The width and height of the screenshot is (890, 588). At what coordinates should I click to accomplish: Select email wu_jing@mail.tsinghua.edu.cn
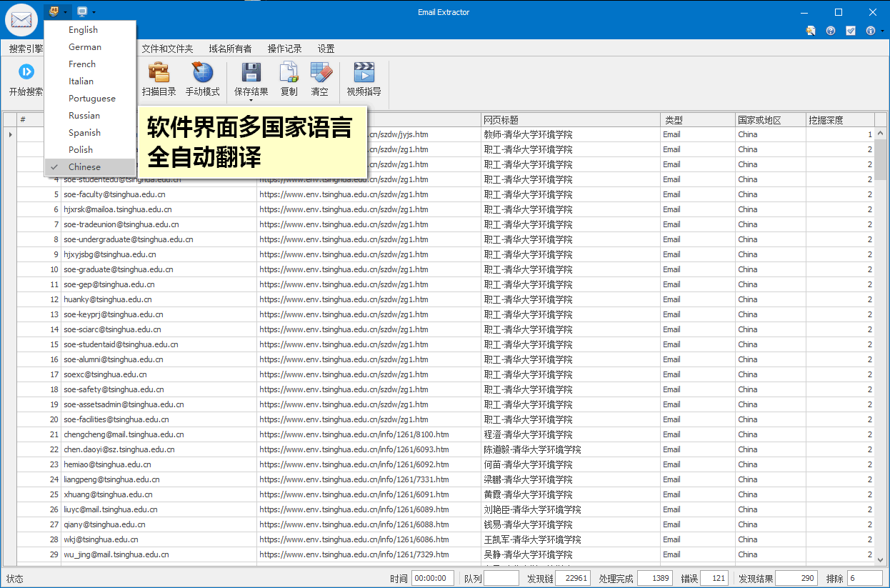point(116,554)
